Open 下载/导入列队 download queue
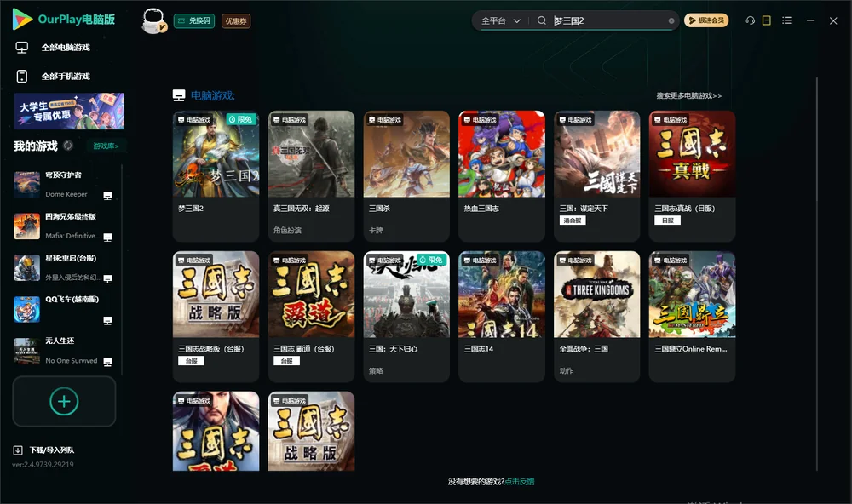The width and height of the screenshot is (852, 504). pos(43,450)
